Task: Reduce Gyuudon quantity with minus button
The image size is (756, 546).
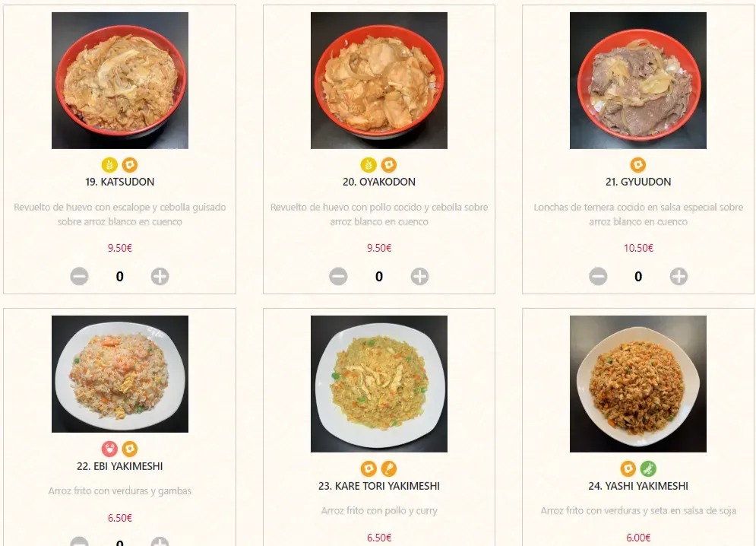Action: click(599, 277)
